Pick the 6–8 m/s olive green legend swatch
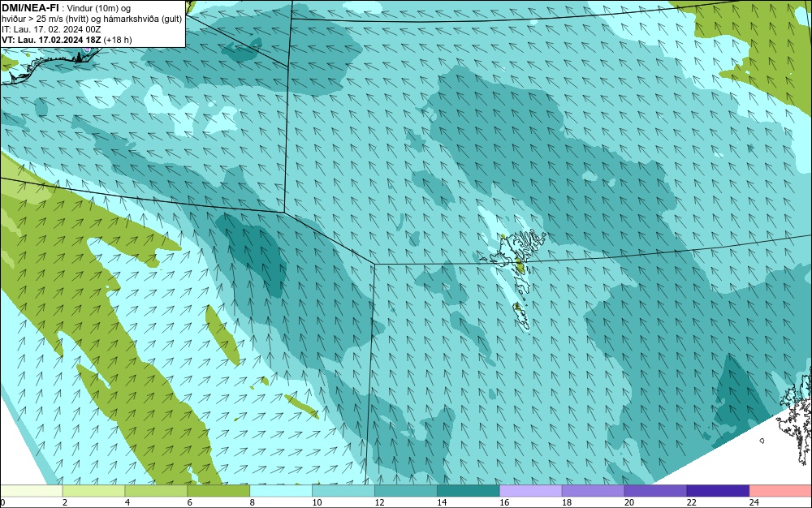The image size is (812, 508). pyautogui.click(x=218, y=491)
